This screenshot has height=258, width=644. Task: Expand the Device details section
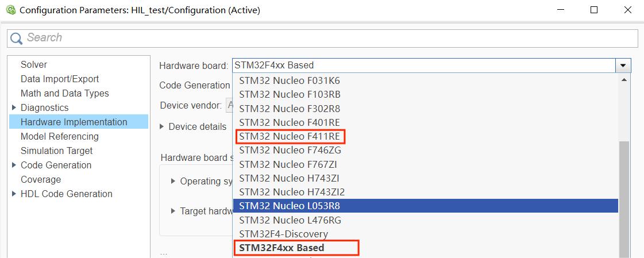[162, 126]
